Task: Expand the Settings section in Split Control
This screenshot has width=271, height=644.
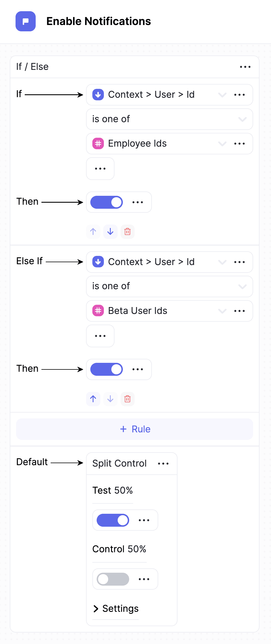Action: pyautogui.click(x=116, y=609)
